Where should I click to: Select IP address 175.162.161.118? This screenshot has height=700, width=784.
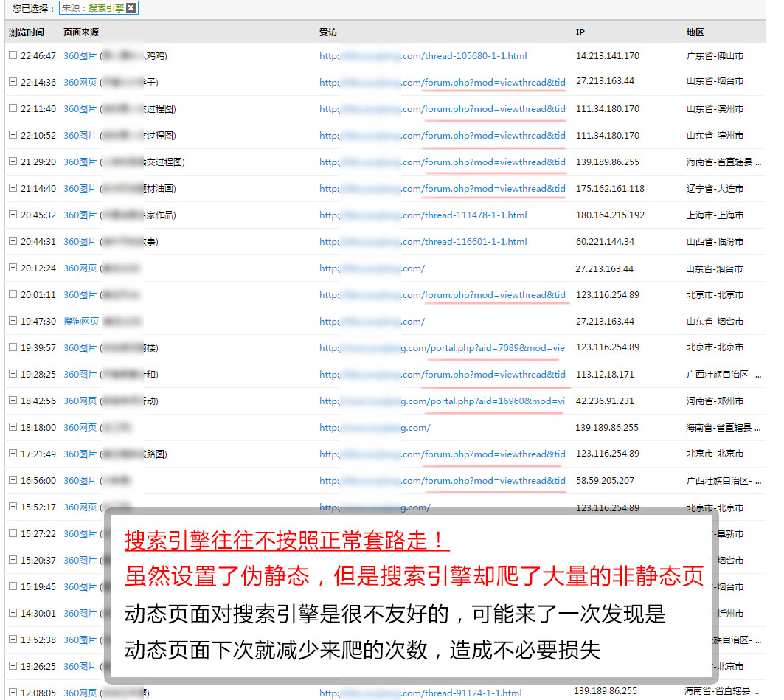[610, 189]
